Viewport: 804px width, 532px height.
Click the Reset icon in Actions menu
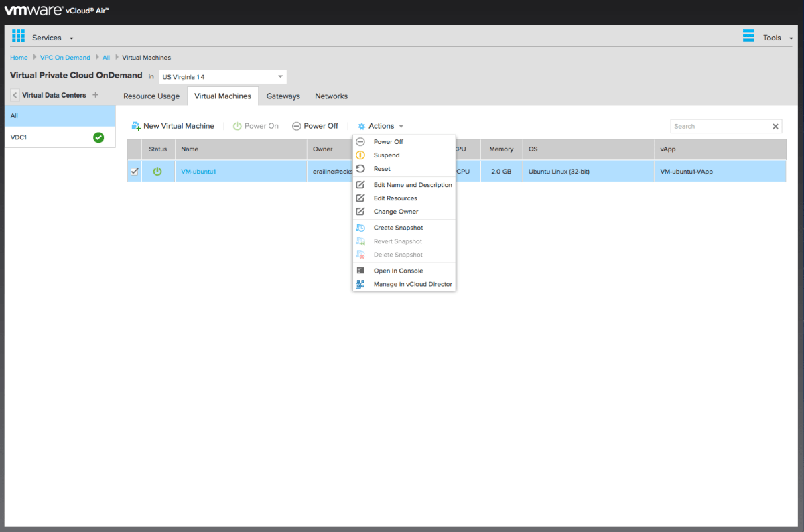click(360, 169)
